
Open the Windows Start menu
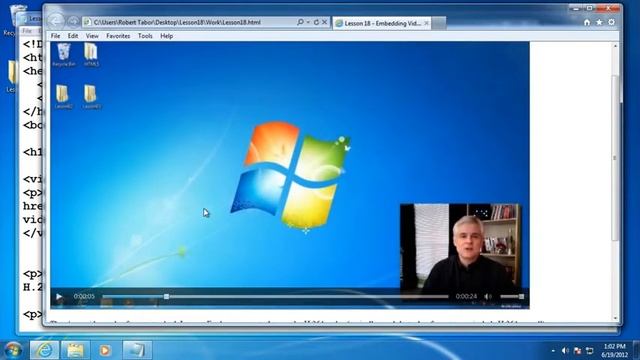pyautogui.click(x=13, y=350)
